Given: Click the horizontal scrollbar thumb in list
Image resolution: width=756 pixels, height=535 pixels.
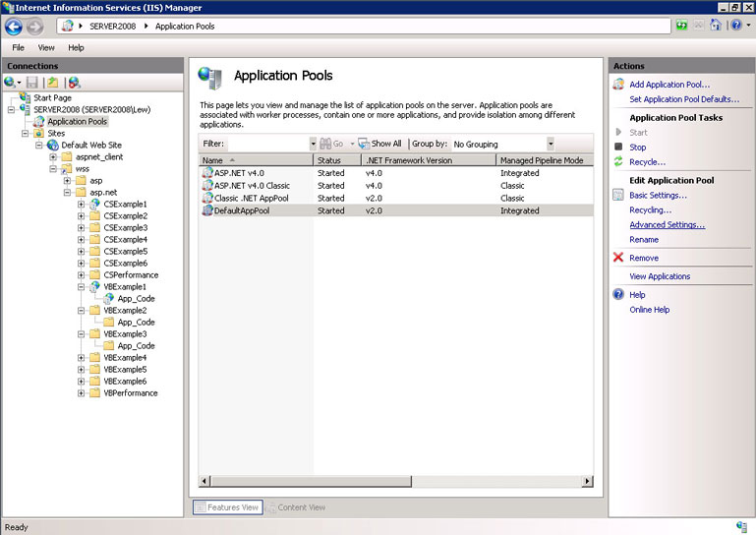Looking at the screenshot, I should click(311, 481).
